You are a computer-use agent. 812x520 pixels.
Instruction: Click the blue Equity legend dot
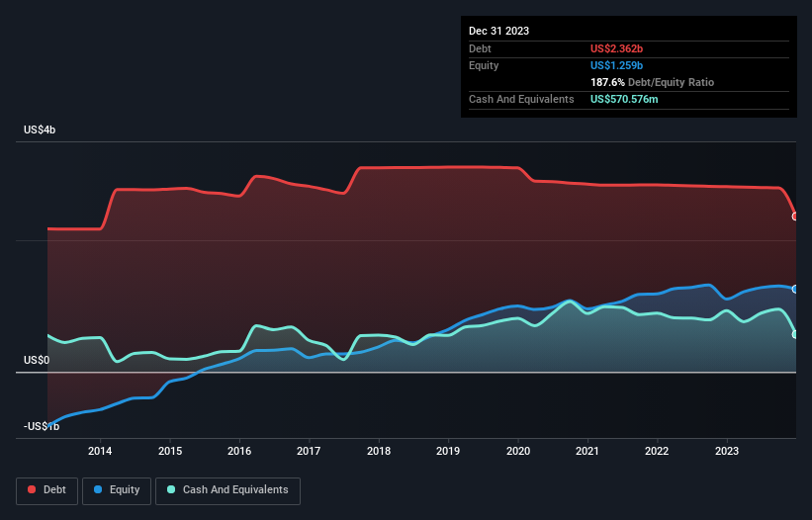98,489
